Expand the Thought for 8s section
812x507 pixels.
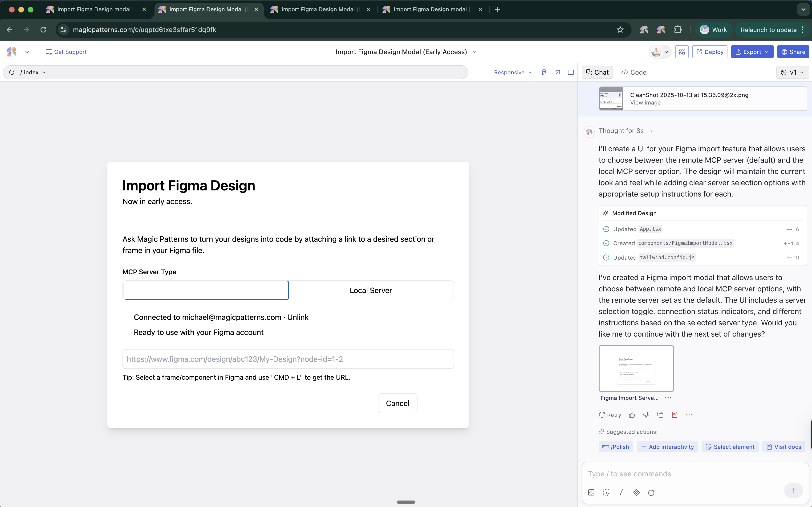pyautogui.click(x=625, y=131)
